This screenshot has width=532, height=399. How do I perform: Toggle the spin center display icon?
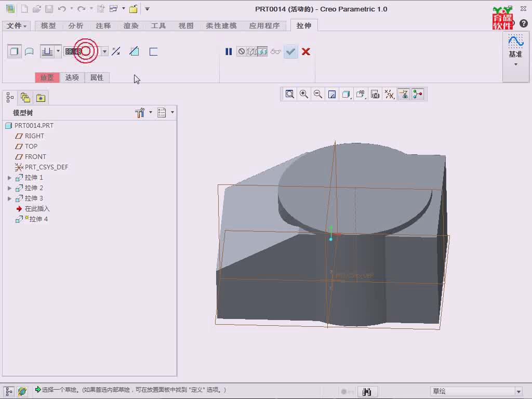[418, 95]
